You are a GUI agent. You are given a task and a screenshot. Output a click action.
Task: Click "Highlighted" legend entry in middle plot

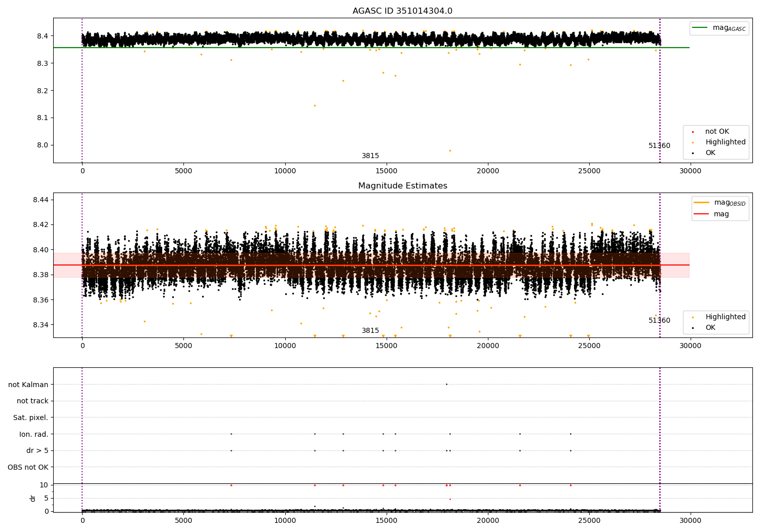coord(718,317)
